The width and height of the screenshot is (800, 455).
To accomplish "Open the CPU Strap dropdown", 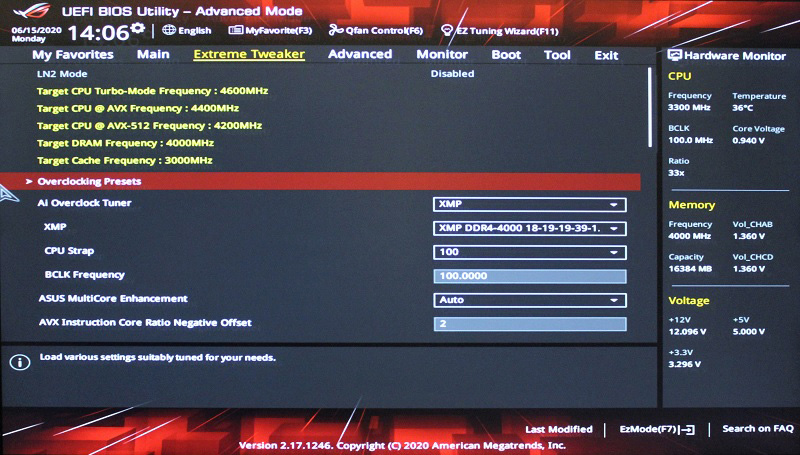I will click(x=530, y=252).
